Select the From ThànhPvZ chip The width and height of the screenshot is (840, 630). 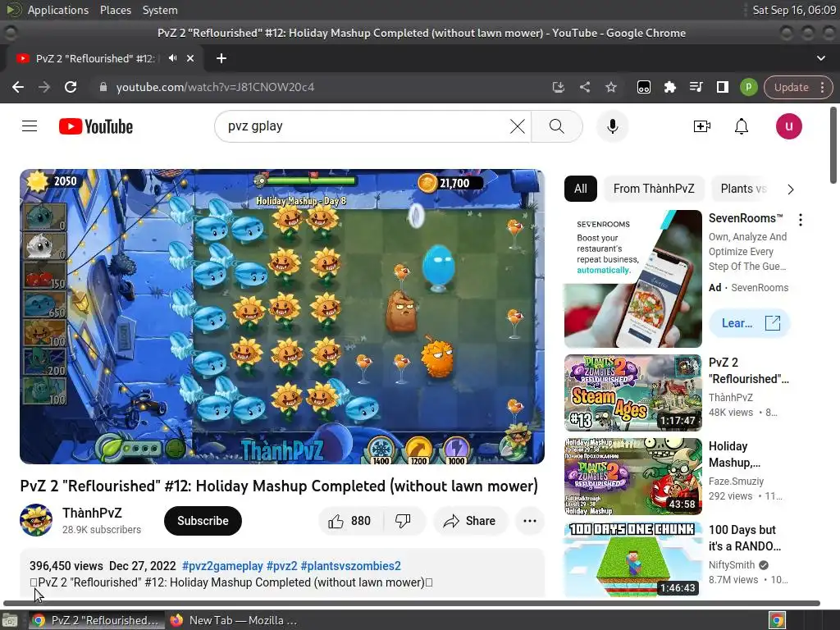654,189
